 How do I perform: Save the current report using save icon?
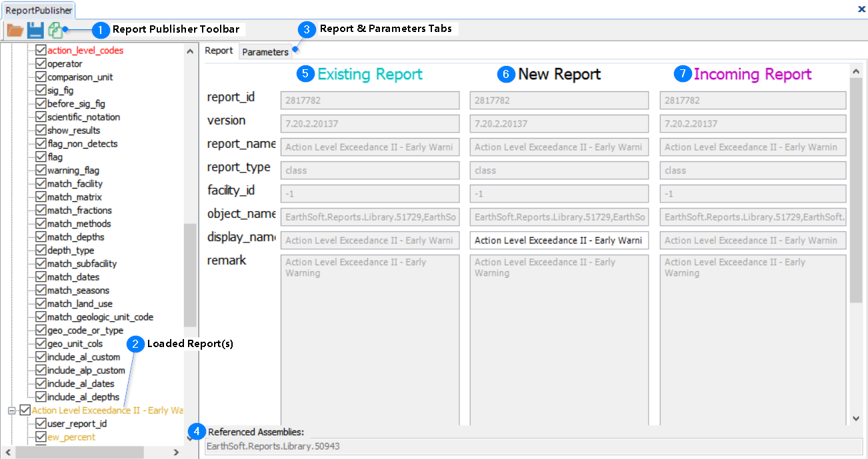35,29
